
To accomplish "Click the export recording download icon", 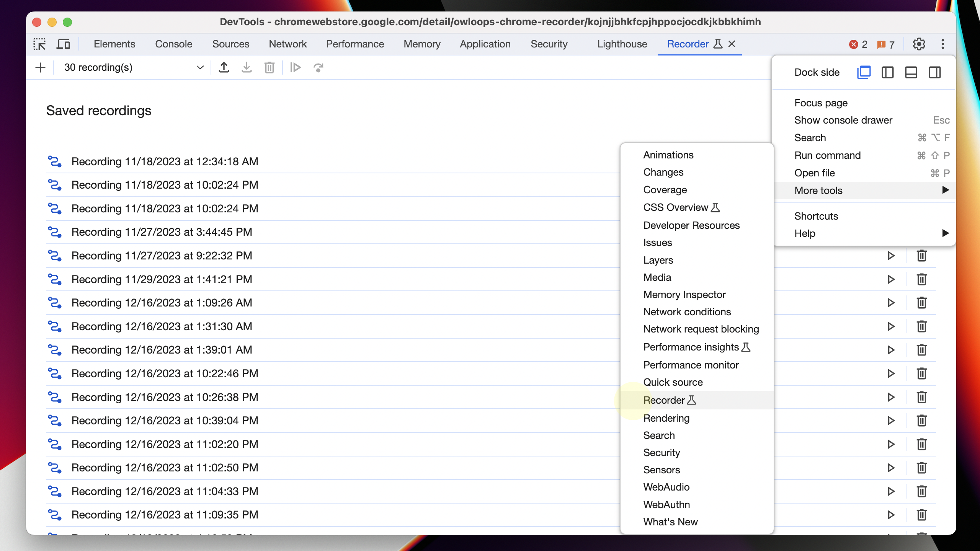I will point(247,68).
